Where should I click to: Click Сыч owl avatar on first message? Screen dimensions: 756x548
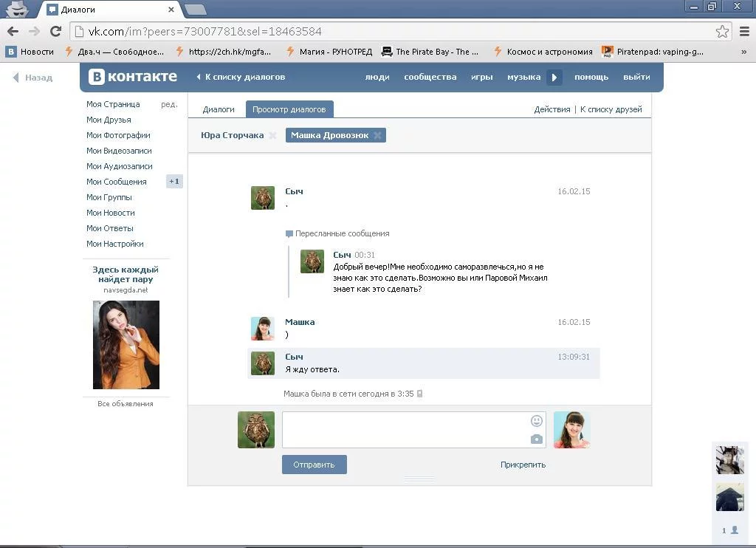coord(263,198)
